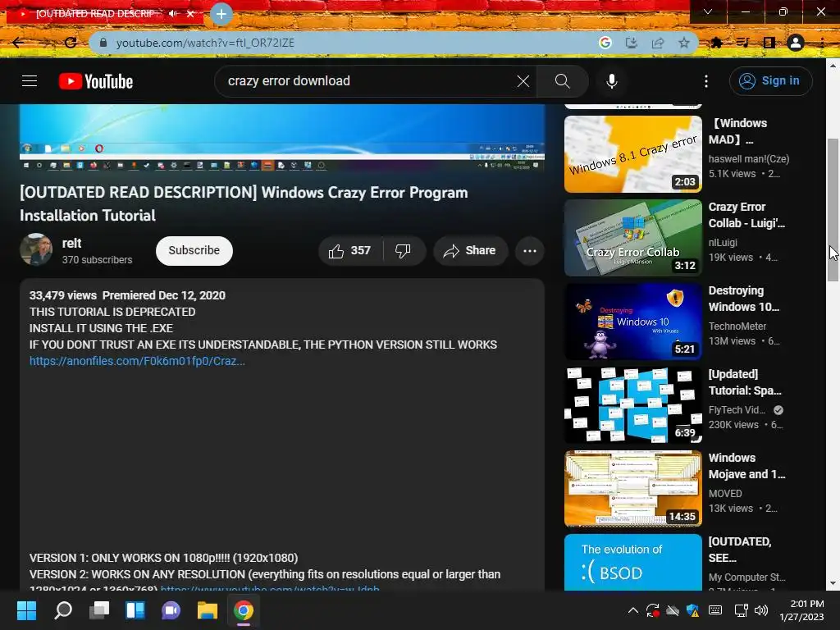Viewport: 840px width, 630px height.
Task: Open YouTube settings three-dot menu
Action: tap(706, 81)
